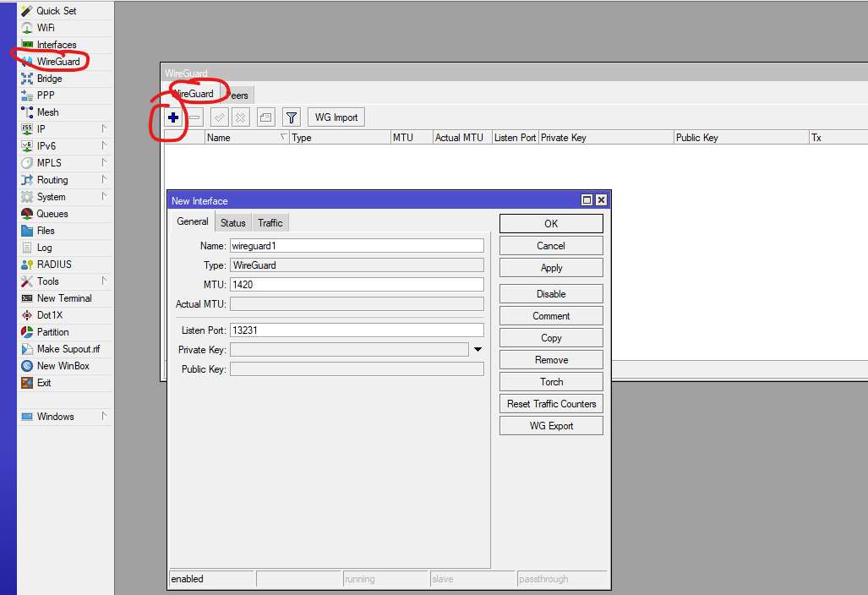Viewport: 868px width, 595px height.
Task: Click the Private Key field
Action: click(349, 350)
